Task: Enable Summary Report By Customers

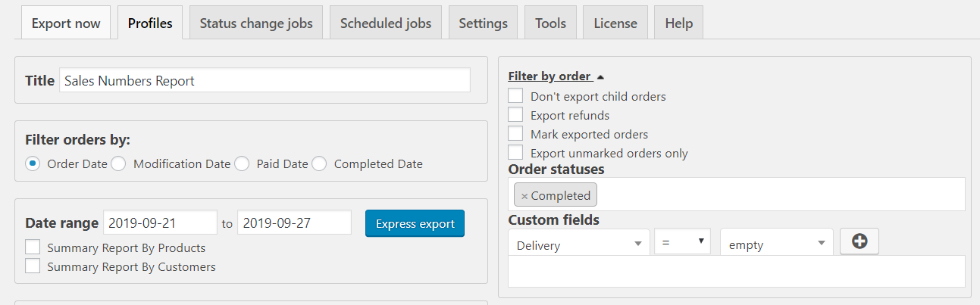Action: pos(33,266)
